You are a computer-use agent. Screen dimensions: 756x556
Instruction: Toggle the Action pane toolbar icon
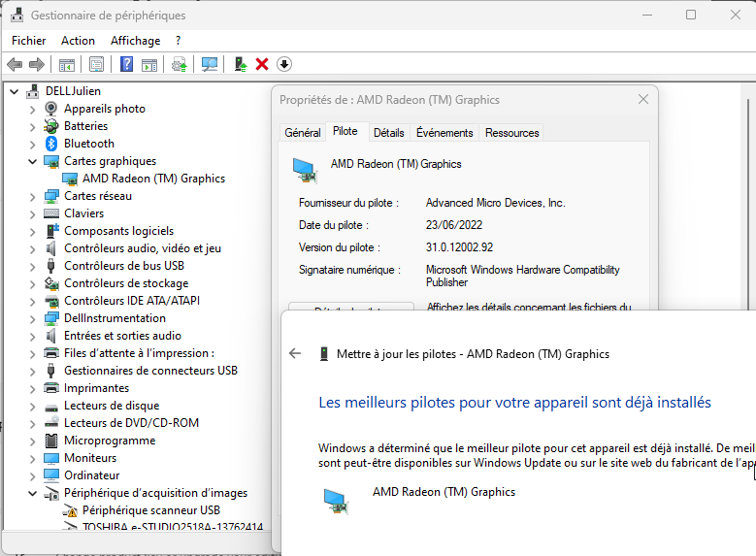(x=149, y=65)
